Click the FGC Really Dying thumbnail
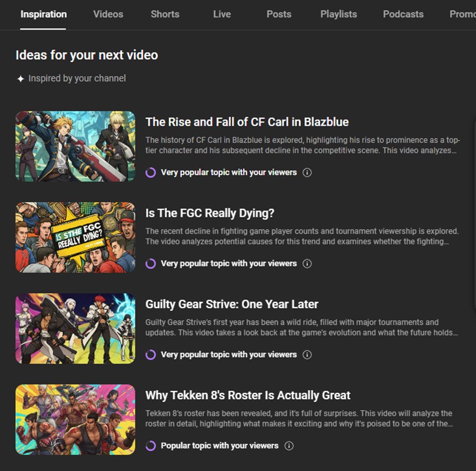The height and width of the screenshot is (471, 476). pyautogui.click(x=76, y=237)
